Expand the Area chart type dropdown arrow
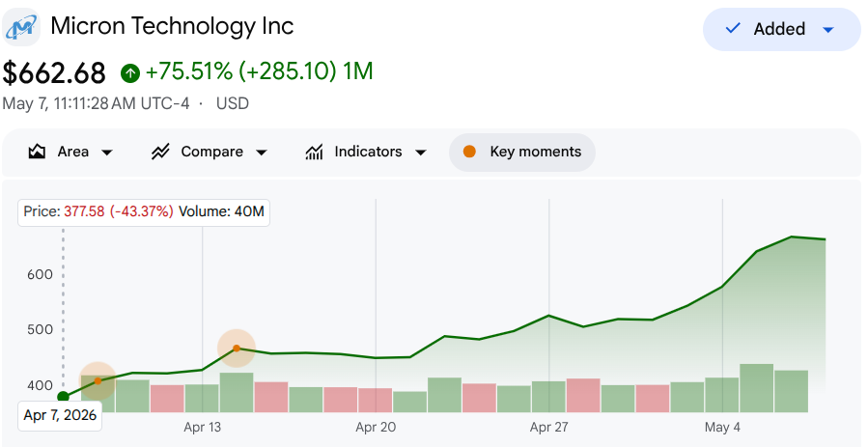The width and height of the screenshot is (868, 447). [107, 153]
